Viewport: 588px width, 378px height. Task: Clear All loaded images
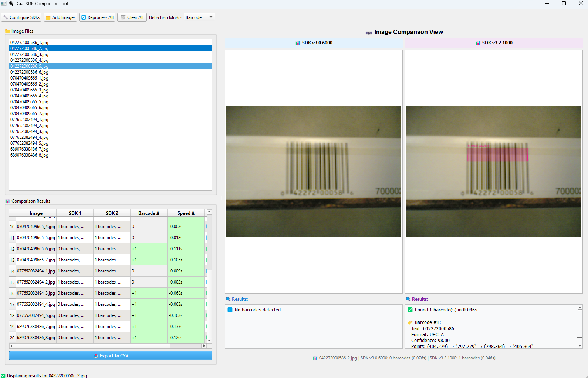tap(132, 17)
